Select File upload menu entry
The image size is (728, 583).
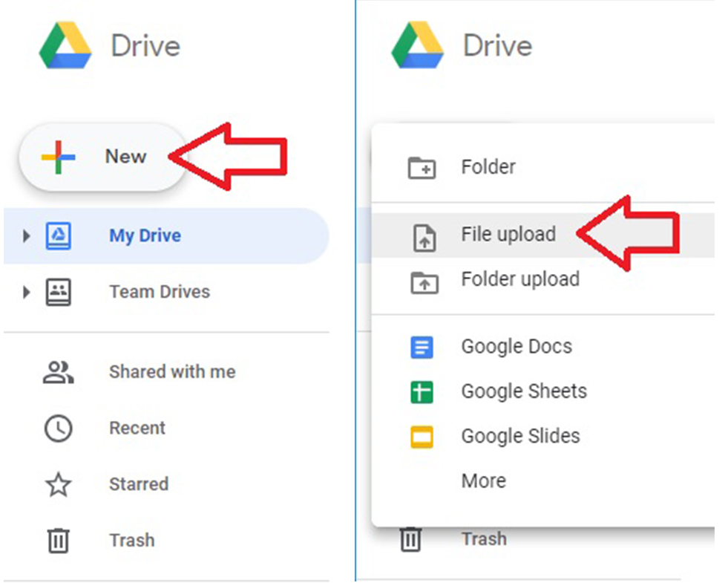(x=508, y=235)
